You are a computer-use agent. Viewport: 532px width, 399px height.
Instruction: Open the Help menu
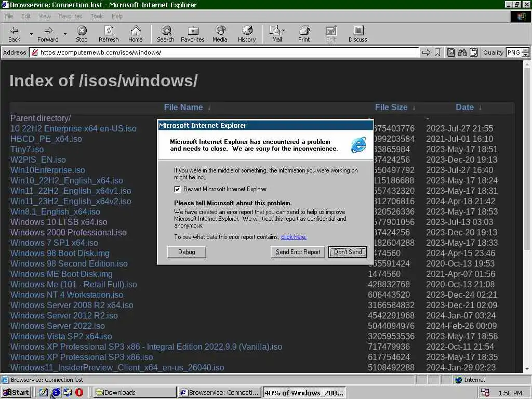click(x=117, y=16)
